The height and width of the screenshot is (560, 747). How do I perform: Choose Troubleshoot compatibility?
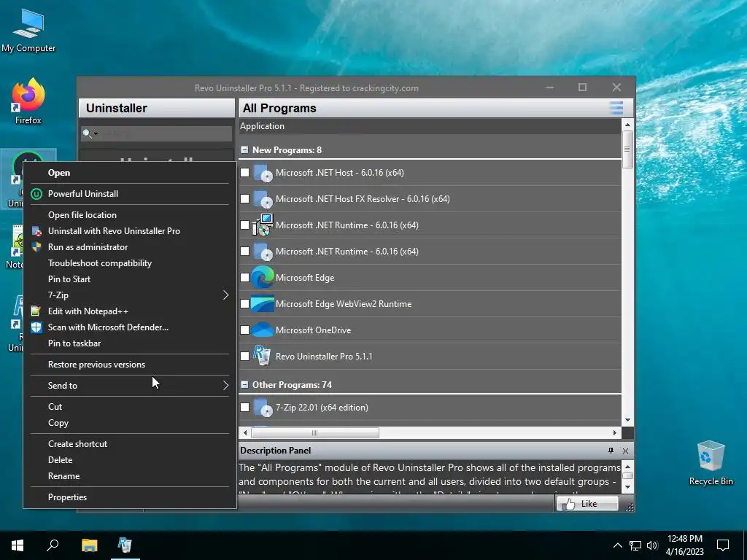[99, 263]
